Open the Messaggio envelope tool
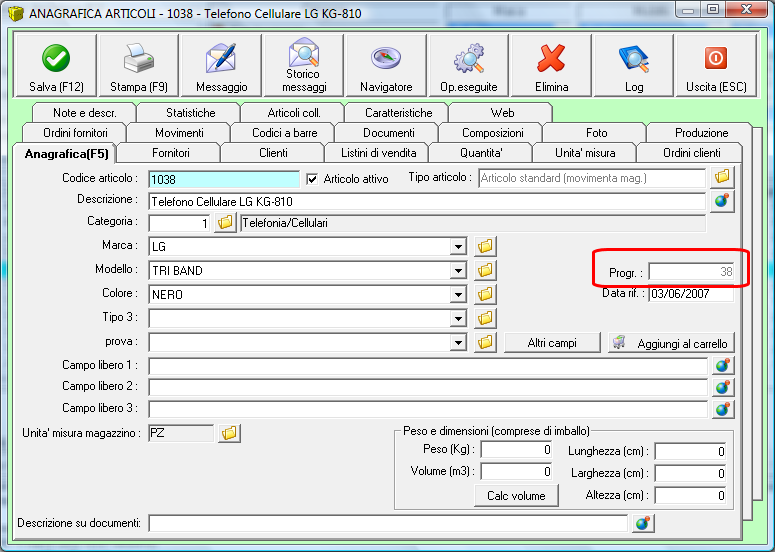This screenshot has width=775, height=552. (x=221, y=65)
